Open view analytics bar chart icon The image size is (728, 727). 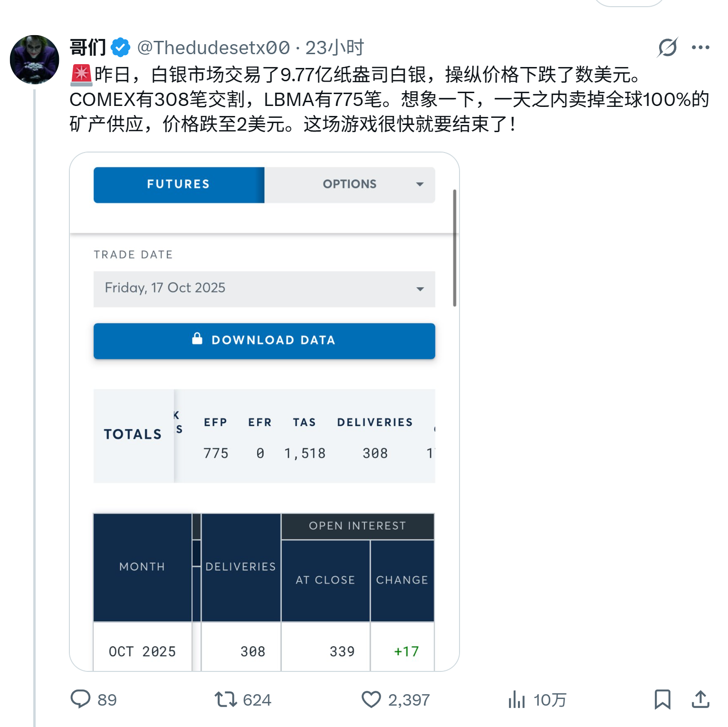[x=517, y=699]
